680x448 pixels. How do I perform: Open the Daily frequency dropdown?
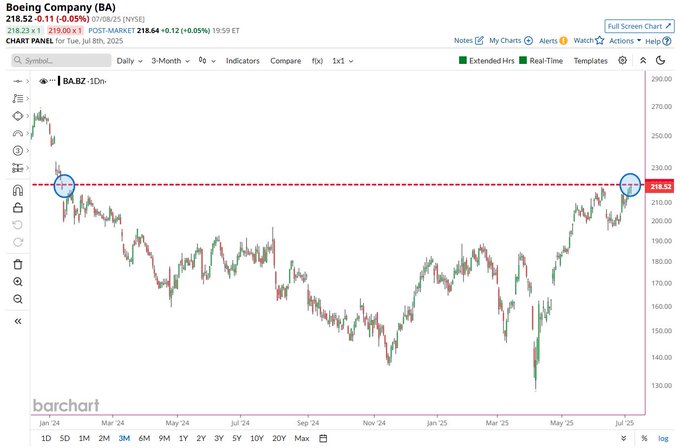[129, 61]
